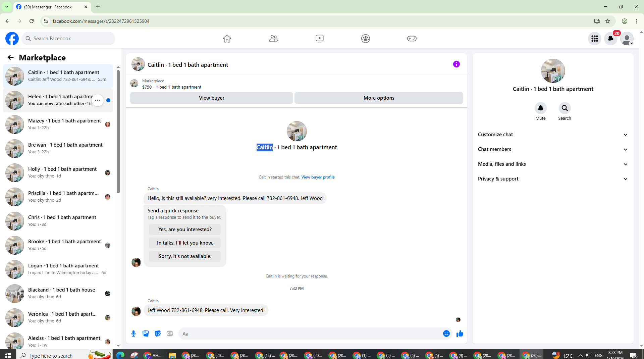Open the Gaming icon in top navigation

pos(412,39)
